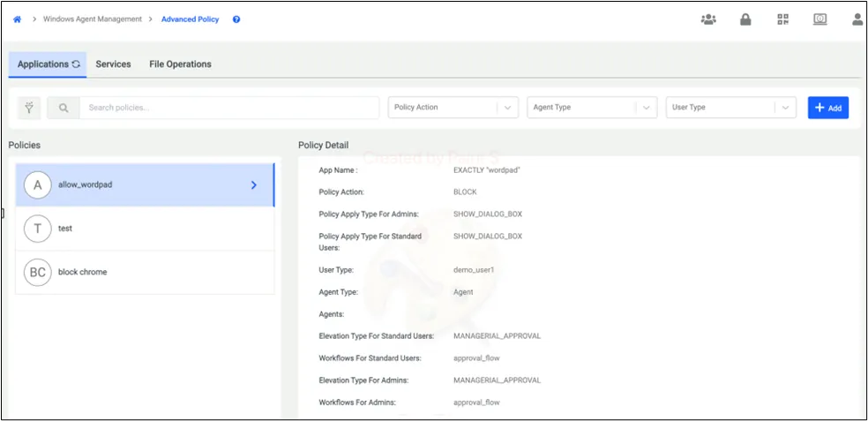
Task: Open help question mark icon
Action: click(x=236, y=19)
